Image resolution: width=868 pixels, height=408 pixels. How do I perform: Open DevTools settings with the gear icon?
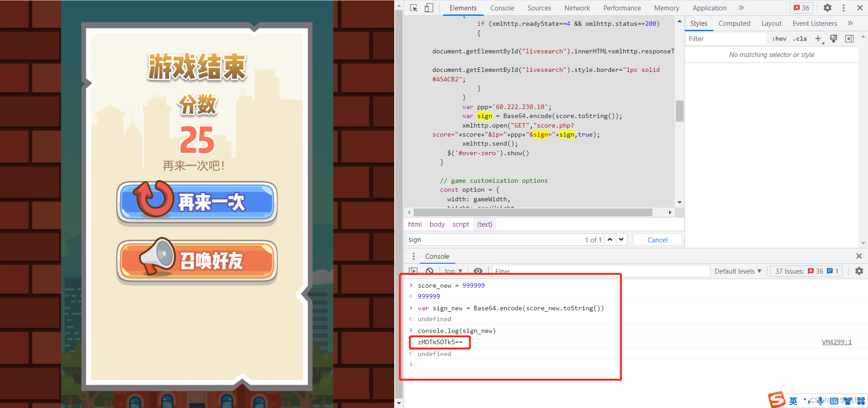click(x=827, y=8)
